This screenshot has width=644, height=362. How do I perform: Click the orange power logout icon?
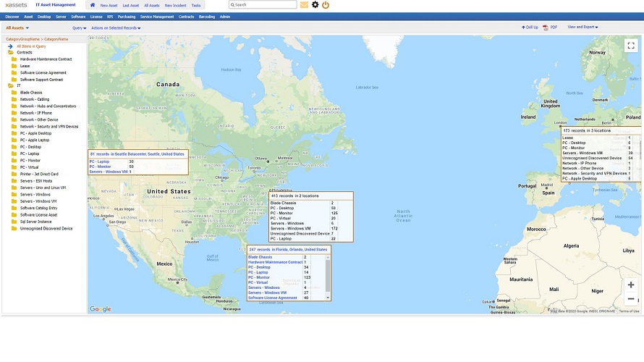point(326,5)
